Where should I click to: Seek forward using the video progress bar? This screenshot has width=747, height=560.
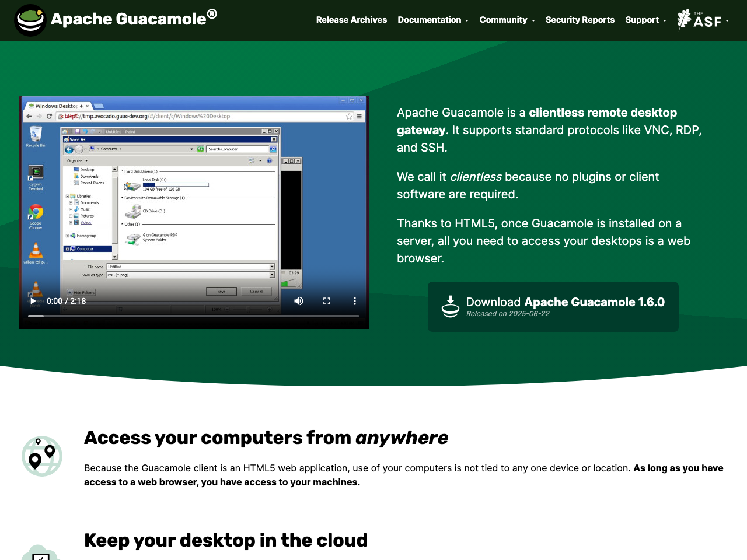233,316
